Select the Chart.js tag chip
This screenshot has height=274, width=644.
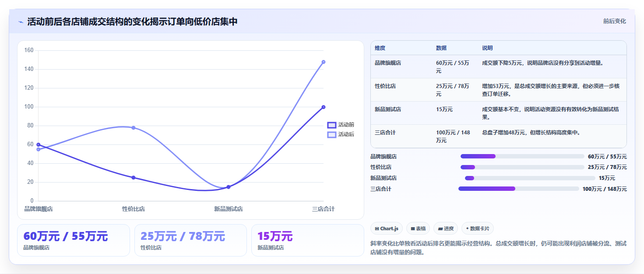click(387, 228)
